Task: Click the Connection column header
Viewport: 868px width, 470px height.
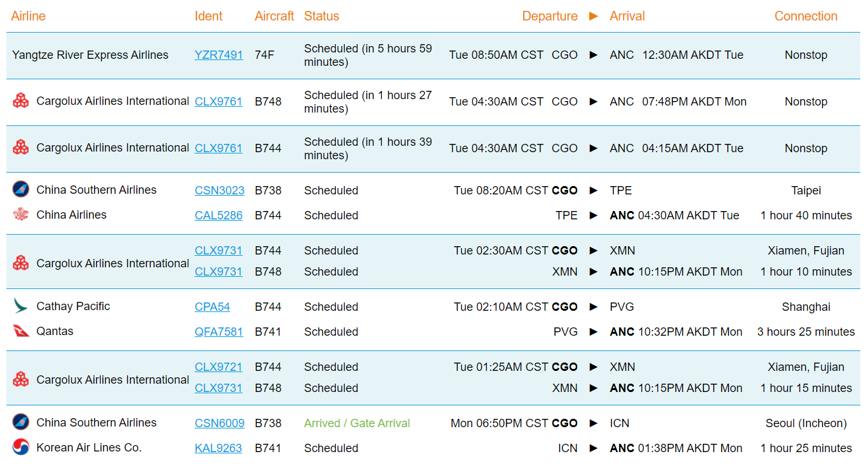Action: pyautogui.click(x=806, y=16)
